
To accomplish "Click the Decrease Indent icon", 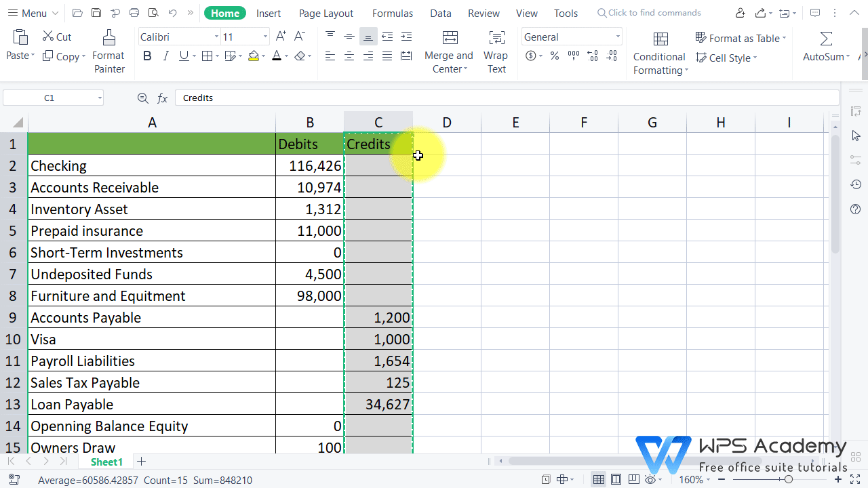I will tap(387, 37).
